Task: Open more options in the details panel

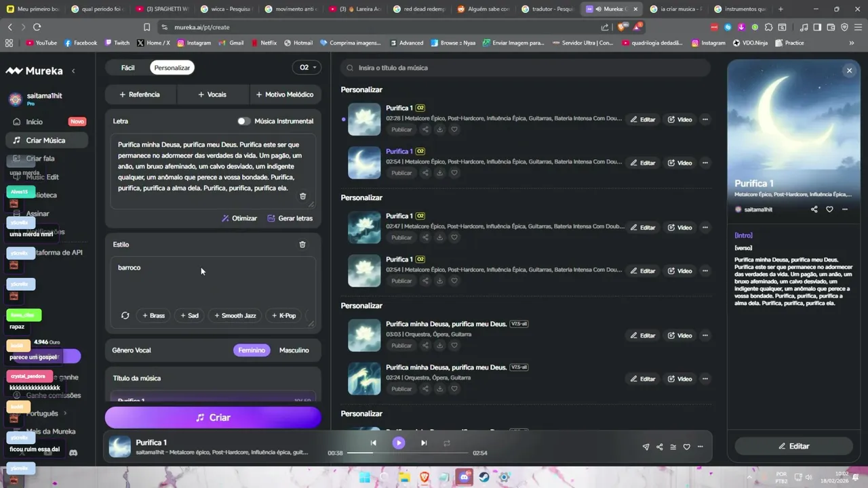Action: click(844, 209)
